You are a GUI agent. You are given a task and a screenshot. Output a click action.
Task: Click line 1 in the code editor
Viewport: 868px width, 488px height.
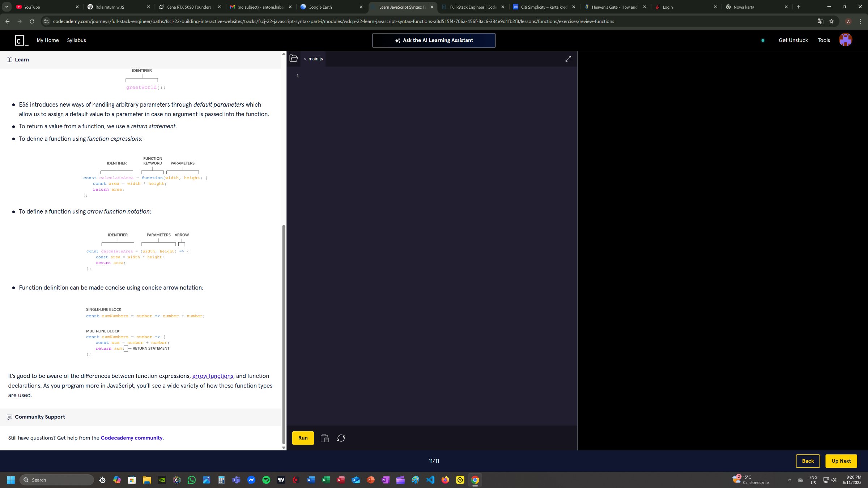(x=438, y=76)
